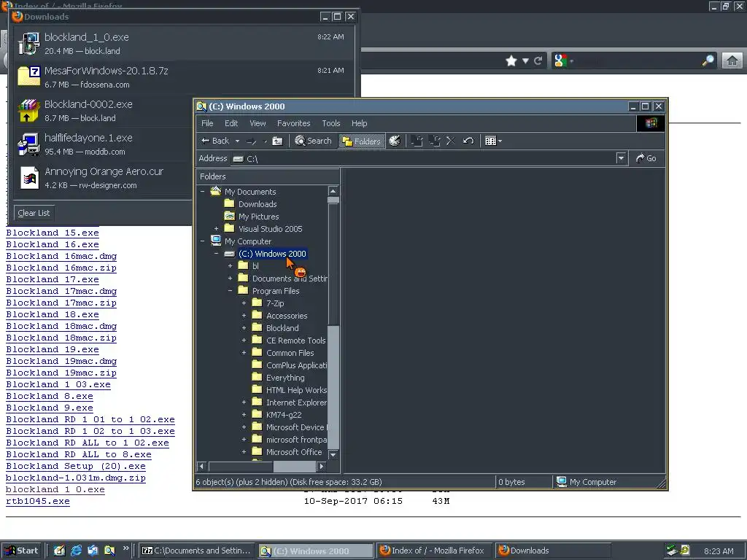Click the blockland_1_0.exe download icon
The image size is (747, 560).
click(29, 43)
